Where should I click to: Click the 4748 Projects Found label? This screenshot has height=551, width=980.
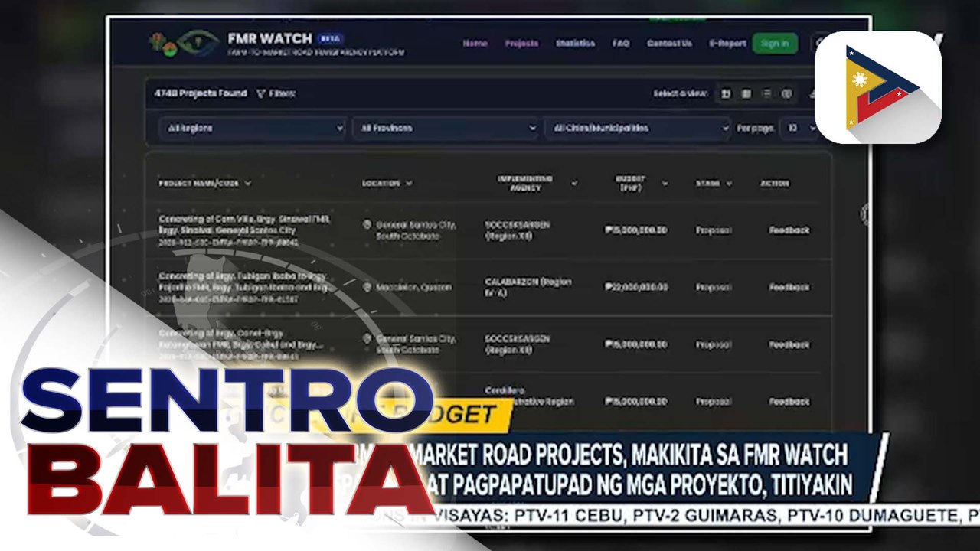coord(200,93)
